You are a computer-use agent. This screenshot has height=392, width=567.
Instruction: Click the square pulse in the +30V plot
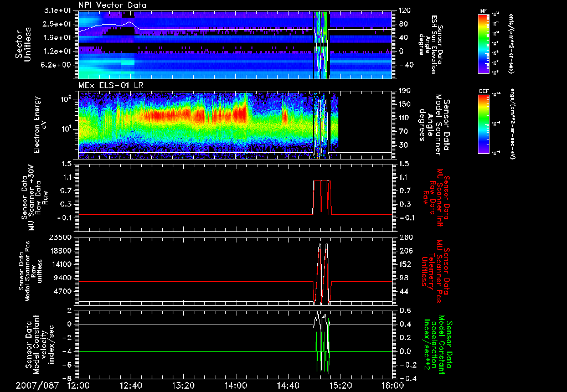tap(322, 197)
